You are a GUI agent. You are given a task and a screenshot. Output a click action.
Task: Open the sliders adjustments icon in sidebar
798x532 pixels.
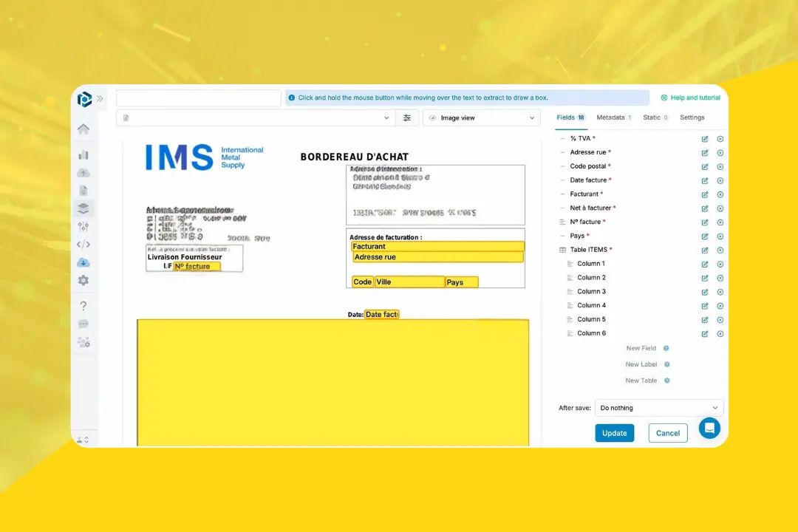[x=83, y=227]
